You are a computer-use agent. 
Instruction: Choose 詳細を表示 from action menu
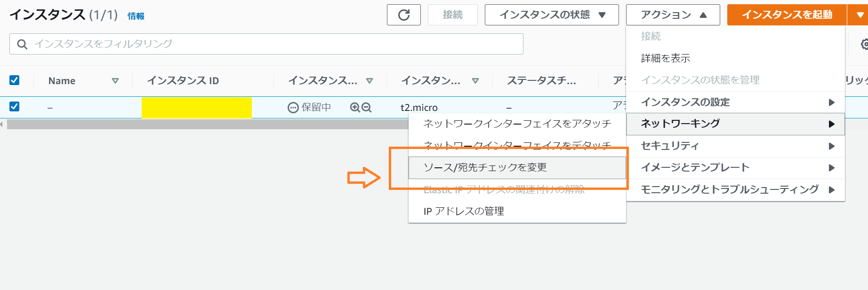pos(735,58)
